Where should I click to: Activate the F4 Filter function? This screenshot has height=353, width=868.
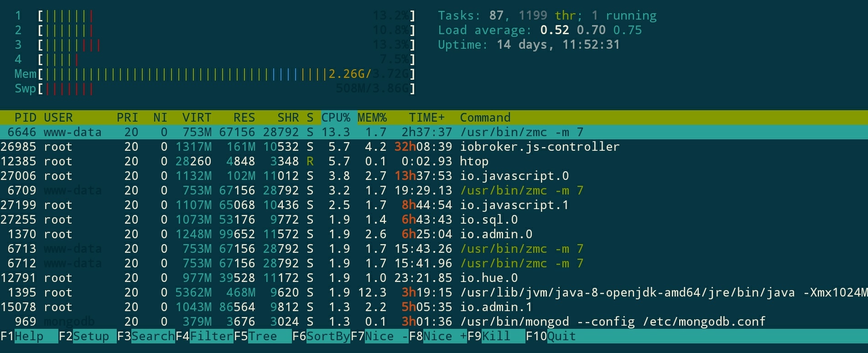coord(204,336)
